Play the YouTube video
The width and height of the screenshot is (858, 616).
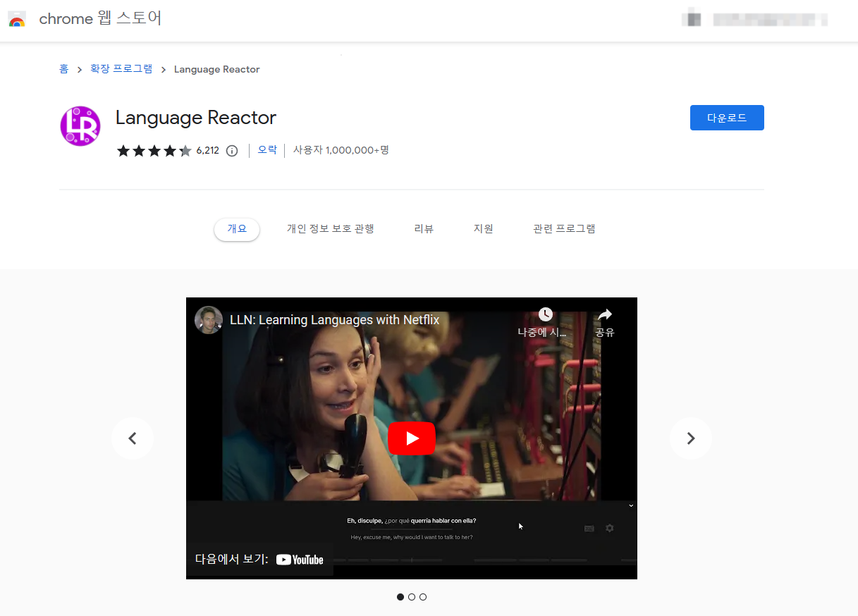pos(412,438)
